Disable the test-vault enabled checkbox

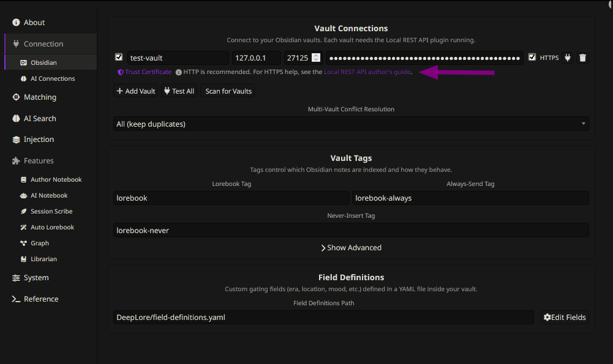click(119, 58)
